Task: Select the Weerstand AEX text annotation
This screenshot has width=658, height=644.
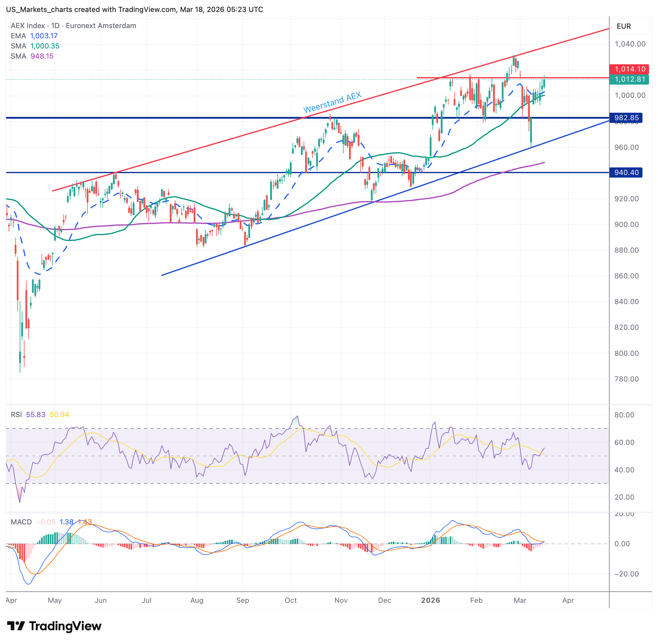Action: [332, 103]
